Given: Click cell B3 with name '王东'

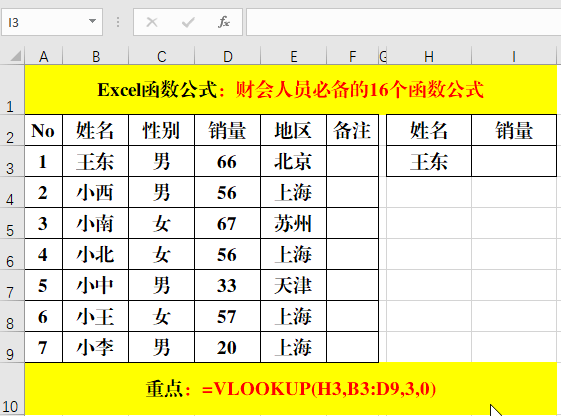Looking at the screenshot, I should pos(96,161).
